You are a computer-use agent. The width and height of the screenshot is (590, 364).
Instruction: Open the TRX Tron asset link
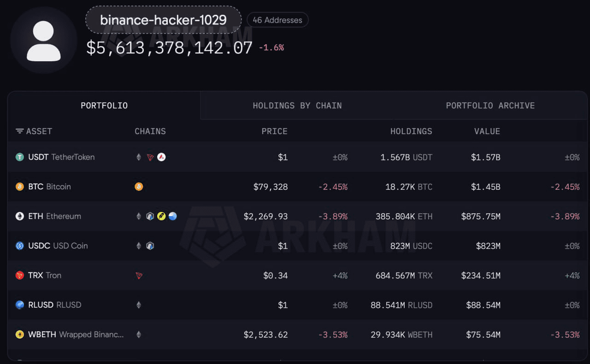(x=45, y=275)
